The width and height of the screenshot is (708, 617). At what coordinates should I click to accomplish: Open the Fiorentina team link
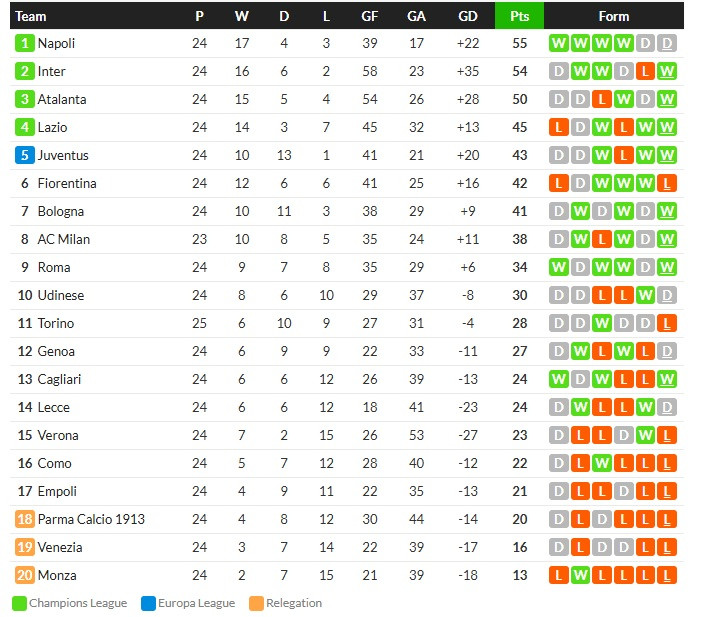click(67, 183)
